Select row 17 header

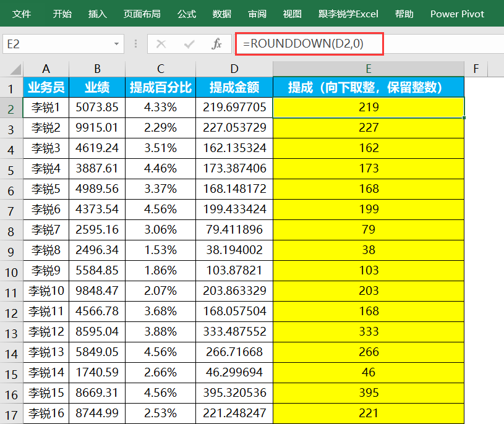pyautogui.click(x=11, y=413)
